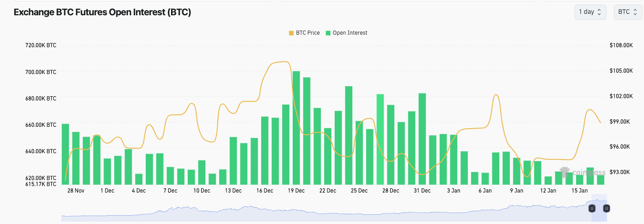Open the 1 day interval dropdown
Viewport: 644px width, 224px height.
(x=589, y=12)
